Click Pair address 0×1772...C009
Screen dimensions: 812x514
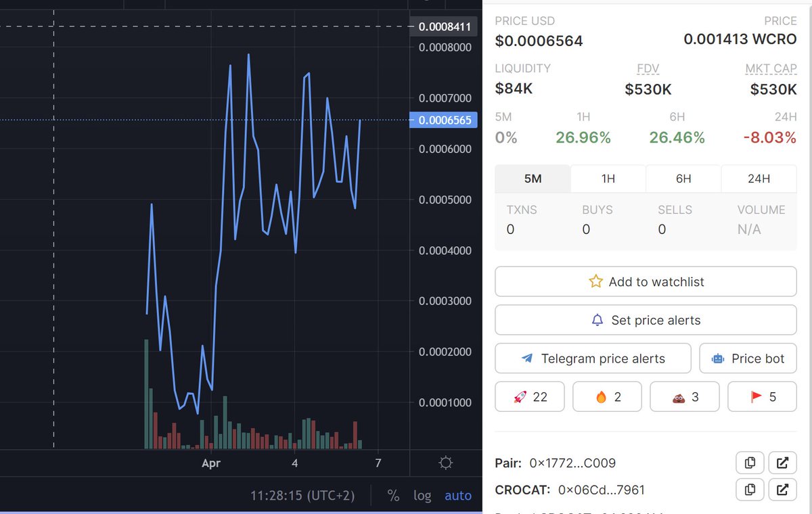coord(572,463)
